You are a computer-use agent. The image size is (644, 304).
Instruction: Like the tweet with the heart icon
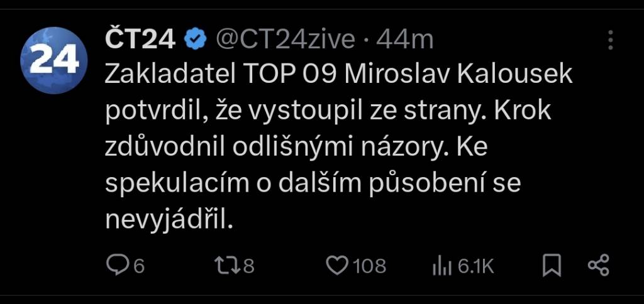click(338, 266)
